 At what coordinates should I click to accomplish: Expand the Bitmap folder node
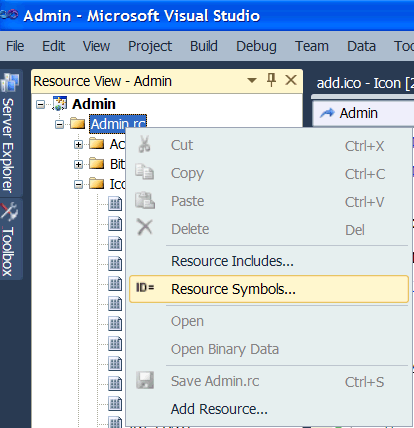(79, 164)
